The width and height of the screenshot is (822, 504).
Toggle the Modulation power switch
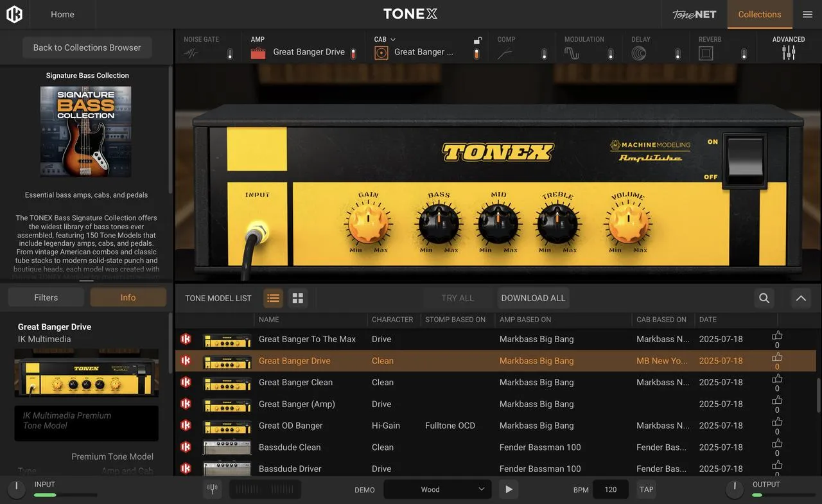[611, 54]
